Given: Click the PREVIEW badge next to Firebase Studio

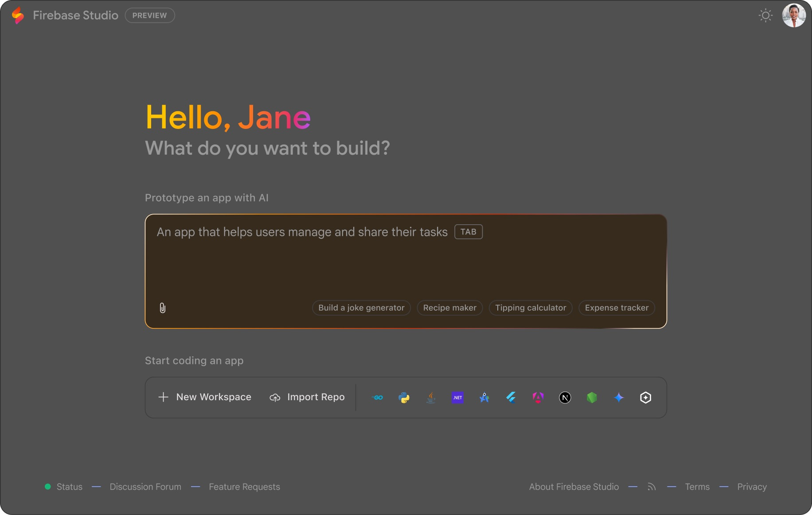Looking at the screenshot, I should (150, 16).
